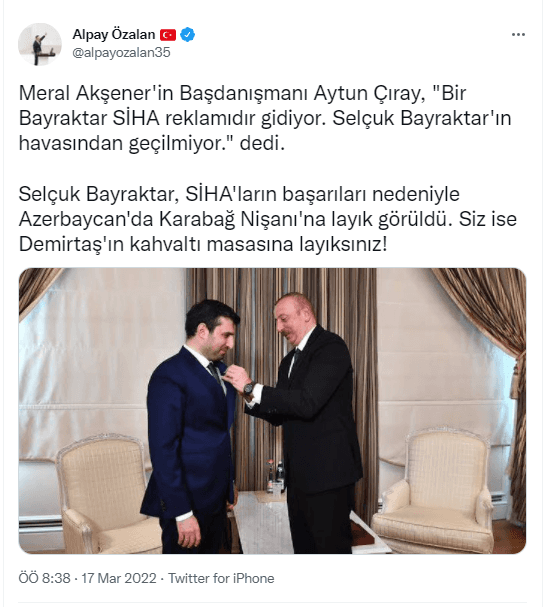
Task: Click the ÖÖ 8:38 timestamp
Action: (x=45, y=578)
